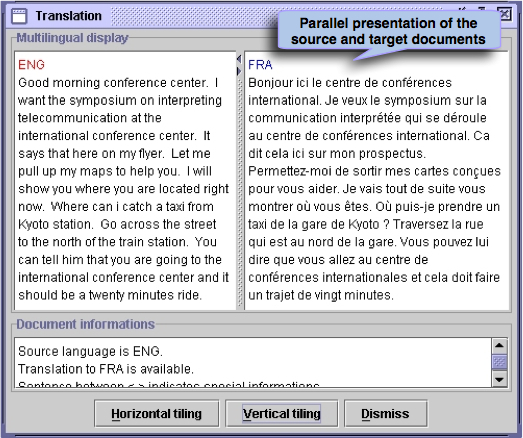Click scrollbar up arrow in Document informations
This screenshot has width=523, height=438.
click(x=499, y=346)
